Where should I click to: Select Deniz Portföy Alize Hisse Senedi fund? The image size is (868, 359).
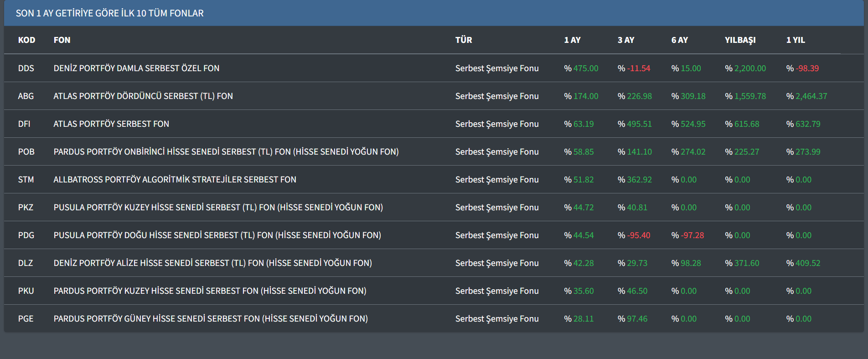point(212,263)
